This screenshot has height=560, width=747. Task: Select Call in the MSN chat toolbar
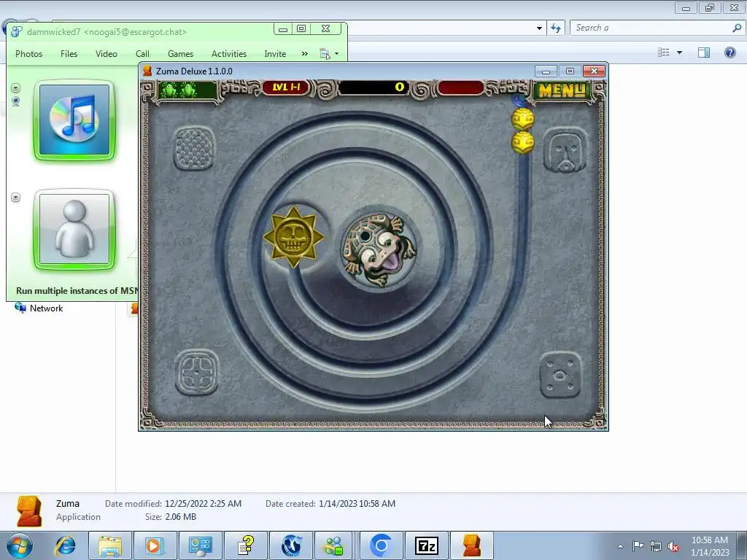pyautogui.click(x=142, y=54)
